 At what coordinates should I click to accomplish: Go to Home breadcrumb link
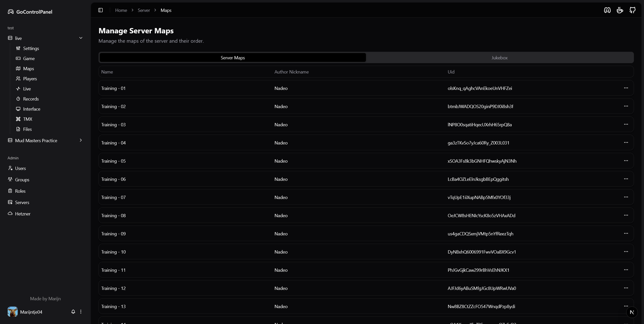(x=121, y=10)
